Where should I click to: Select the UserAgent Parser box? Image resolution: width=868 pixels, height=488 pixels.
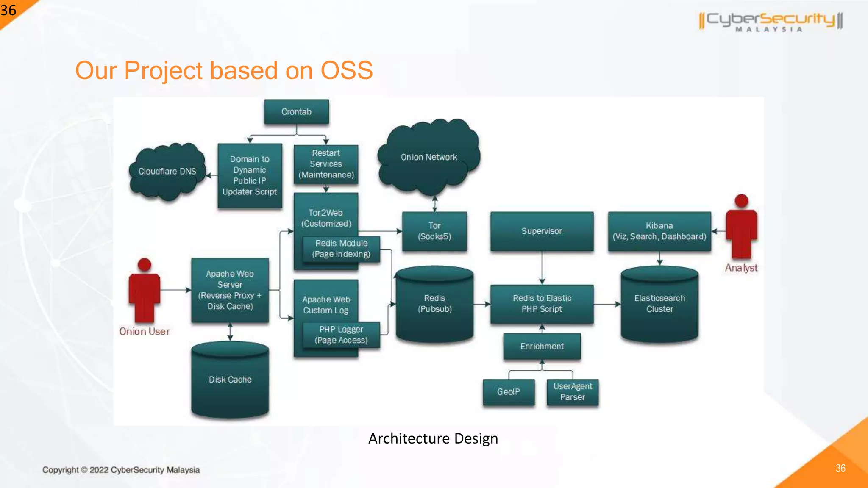(x=572, y=392)
